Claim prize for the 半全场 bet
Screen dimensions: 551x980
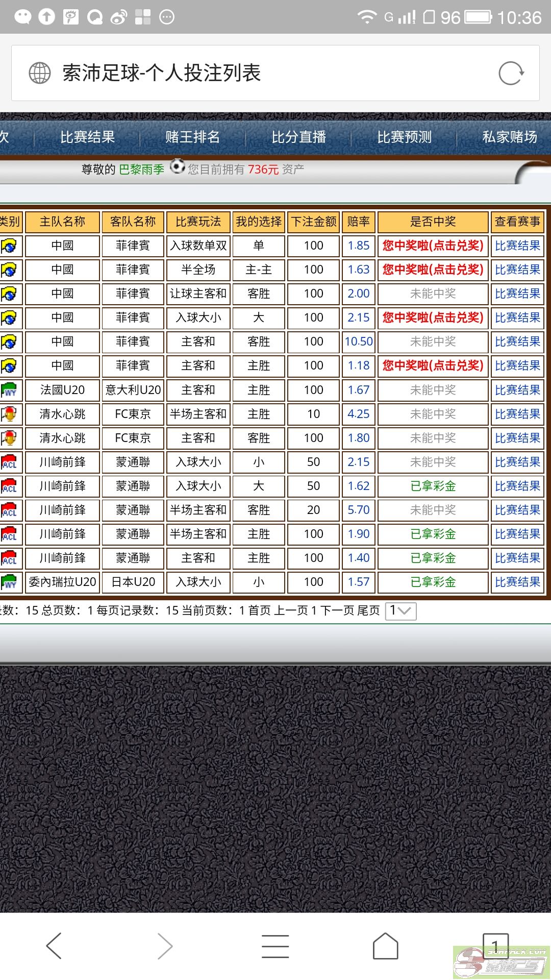point(433,270)
